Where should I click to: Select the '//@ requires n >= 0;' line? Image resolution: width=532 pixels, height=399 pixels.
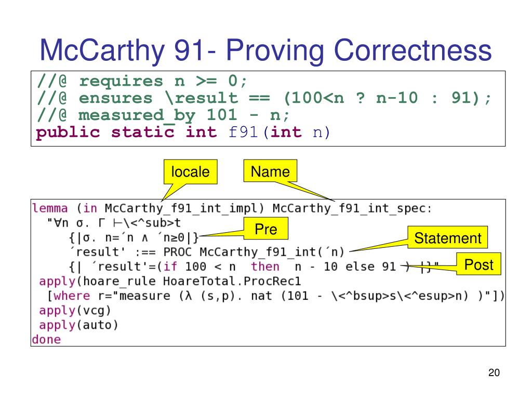(x=142, y=82)
